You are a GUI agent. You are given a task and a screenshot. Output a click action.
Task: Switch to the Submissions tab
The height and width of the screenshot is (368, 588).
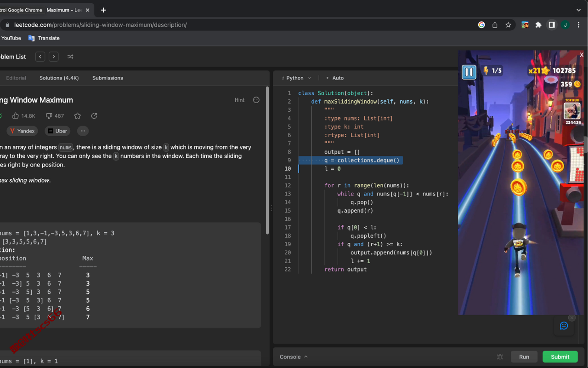[x=107, y=78]
